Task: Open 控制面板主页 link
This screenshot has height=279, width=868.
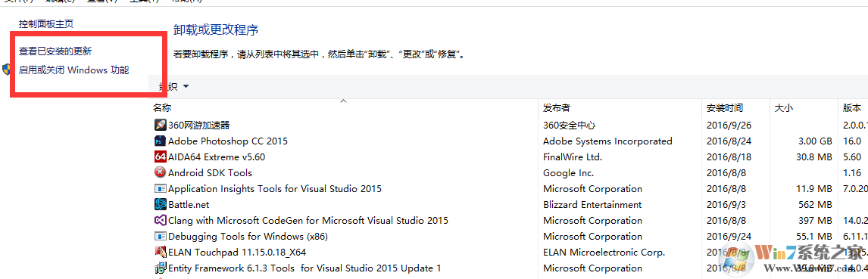Action: [46, 23]
